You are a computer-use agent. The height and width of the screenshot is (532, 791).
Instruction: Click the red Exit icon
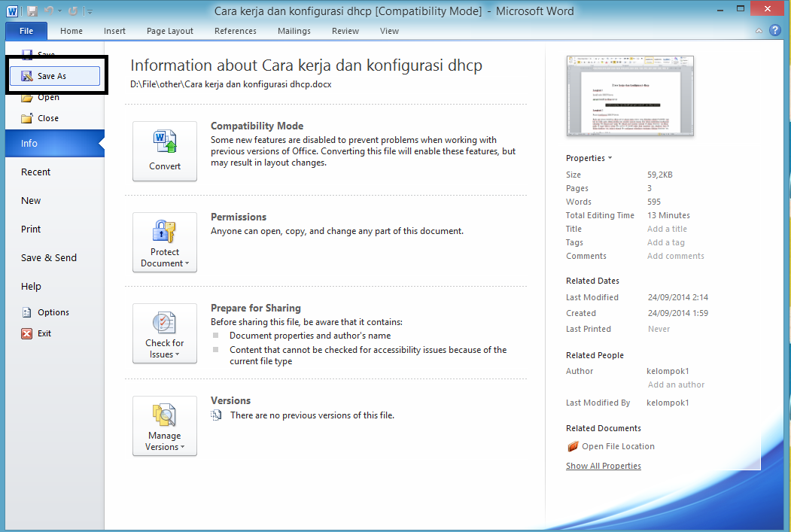[27, 334]
